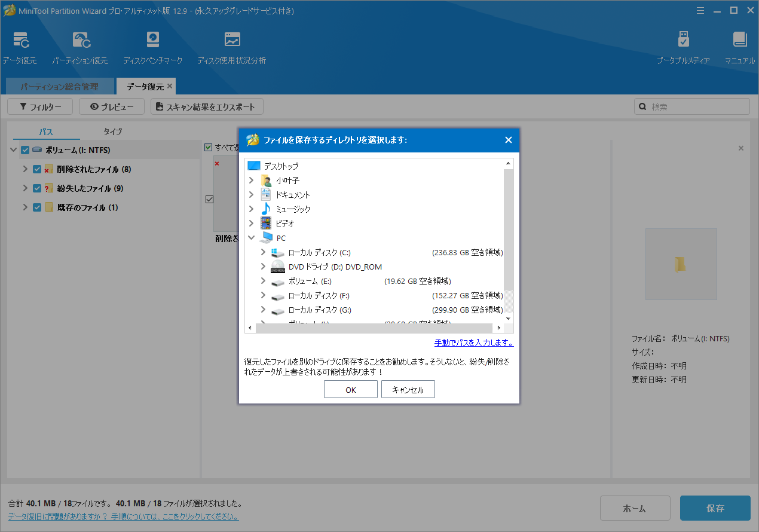Expand the 削除されたファイル (8) node
The height and width of the screenshot is (532, 759).
(x=25, y=169)
